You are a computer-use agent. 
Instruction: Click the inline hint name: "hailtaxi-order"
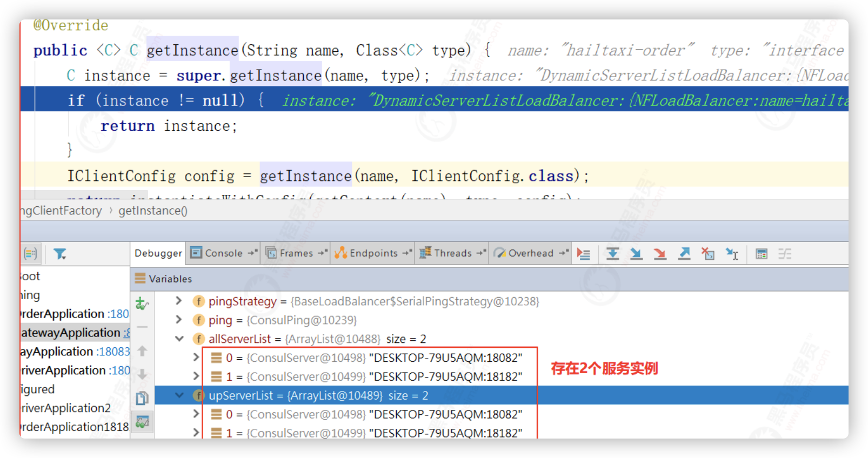601,50
